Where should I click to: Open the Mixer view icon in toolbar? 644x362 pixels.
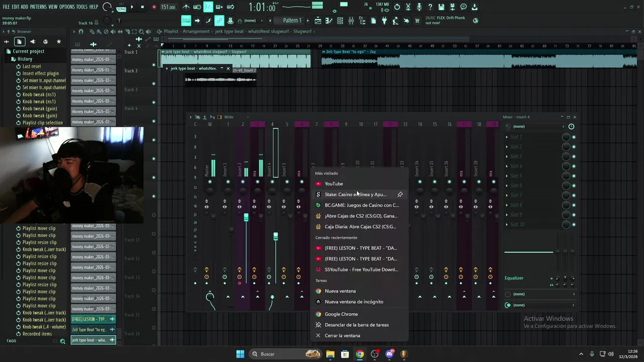pyautogui.click(x=351, y=21)
